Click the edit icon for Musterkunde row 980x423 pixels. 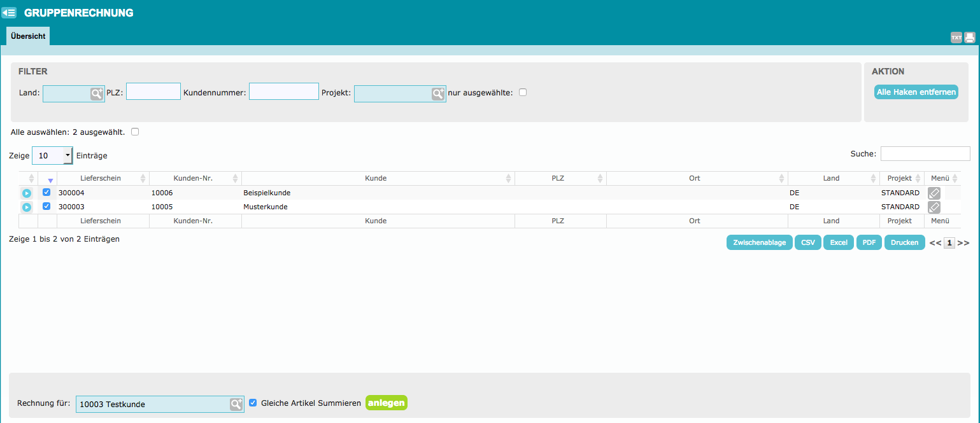coord(934,207)
